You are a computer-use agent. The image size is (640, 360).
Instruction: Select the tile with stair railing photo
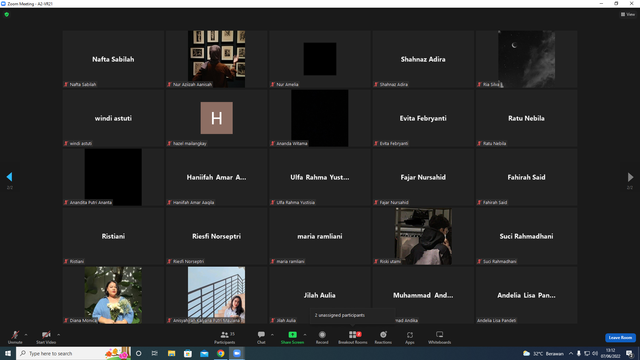(216, 295)
